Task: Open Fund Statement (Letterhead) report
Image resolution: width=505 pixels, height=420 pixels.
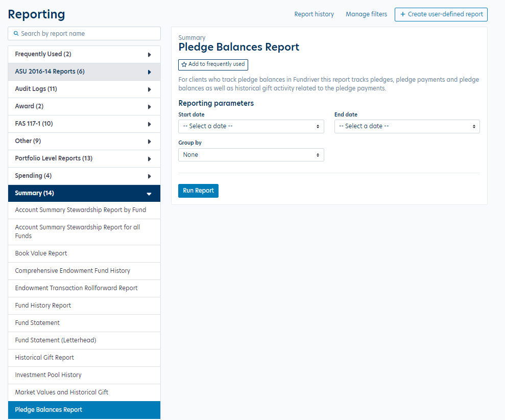Action: click(x=84, y=341)
